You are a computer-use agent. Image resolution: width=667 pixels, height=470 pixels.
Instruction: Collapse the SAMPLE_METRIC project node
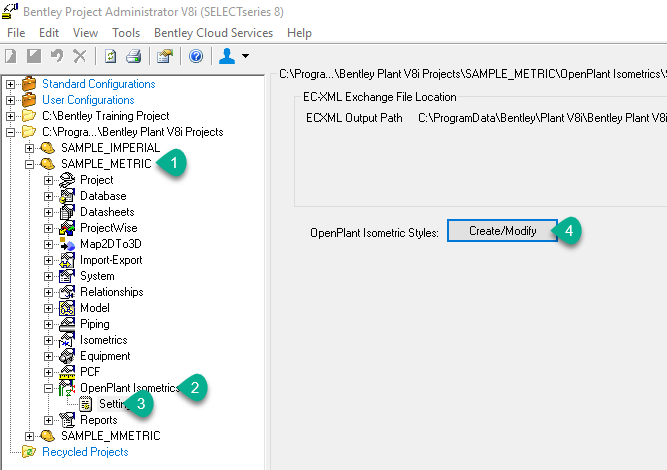(x=29, y=164)
